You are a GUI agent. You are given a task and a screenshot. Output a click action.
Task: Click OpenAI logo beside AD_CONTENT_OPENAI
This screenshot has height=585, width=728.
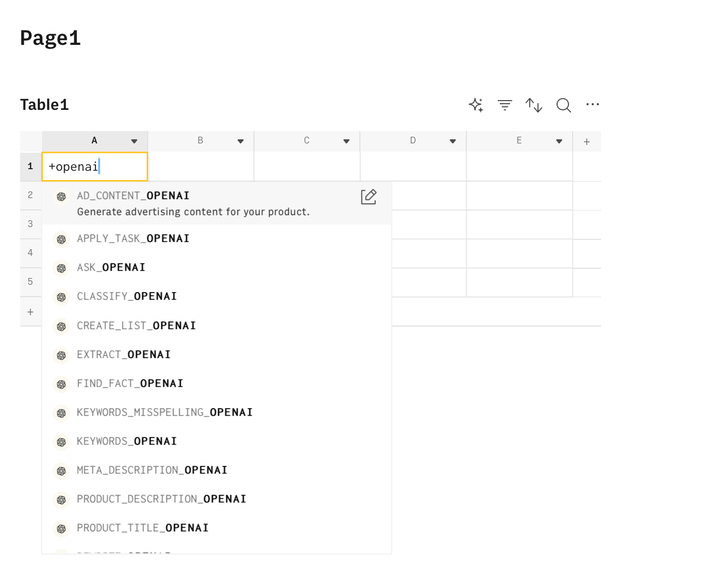61,197
